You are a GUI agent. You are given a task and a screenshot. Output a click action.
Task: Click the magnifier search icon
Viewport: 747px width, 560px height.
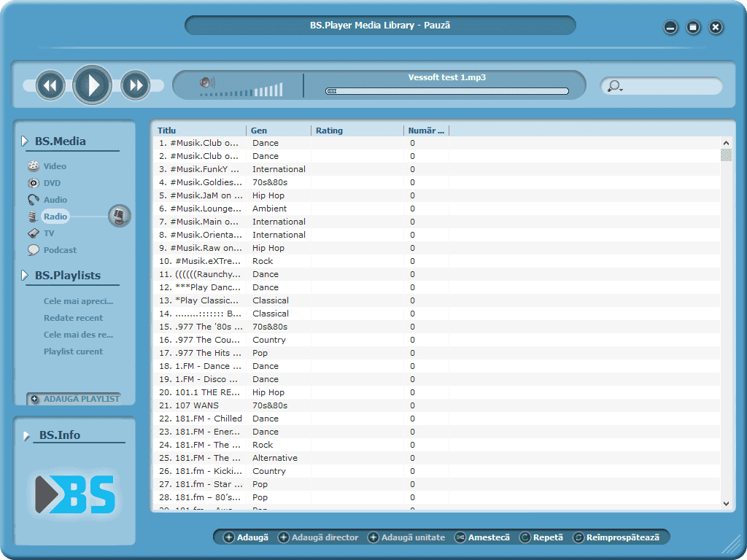pyautogui.click(x=614, y=86)
